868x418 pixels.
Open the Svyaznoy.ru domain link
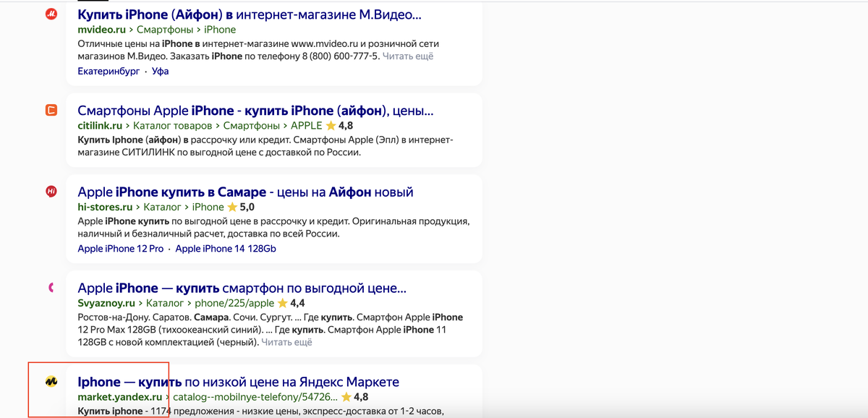[x=106, y=303]
